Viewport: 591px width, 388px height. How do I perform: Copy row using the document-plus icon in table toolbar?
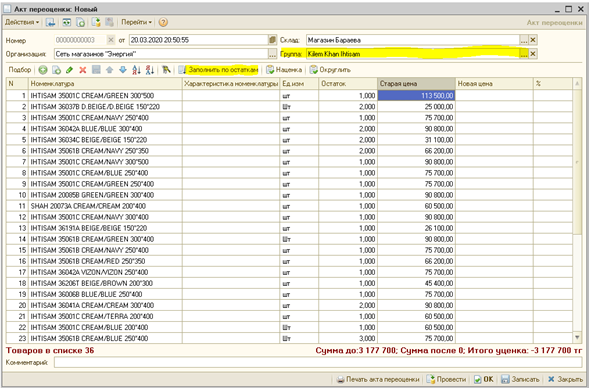pyautogui.click(x=57, y=70)
